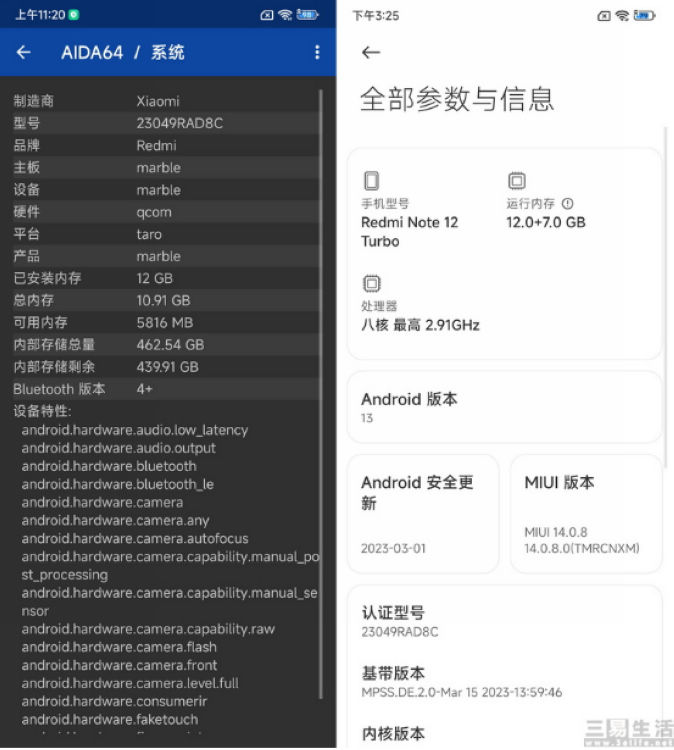Tap the 设备特性 heading

(42, 411)
